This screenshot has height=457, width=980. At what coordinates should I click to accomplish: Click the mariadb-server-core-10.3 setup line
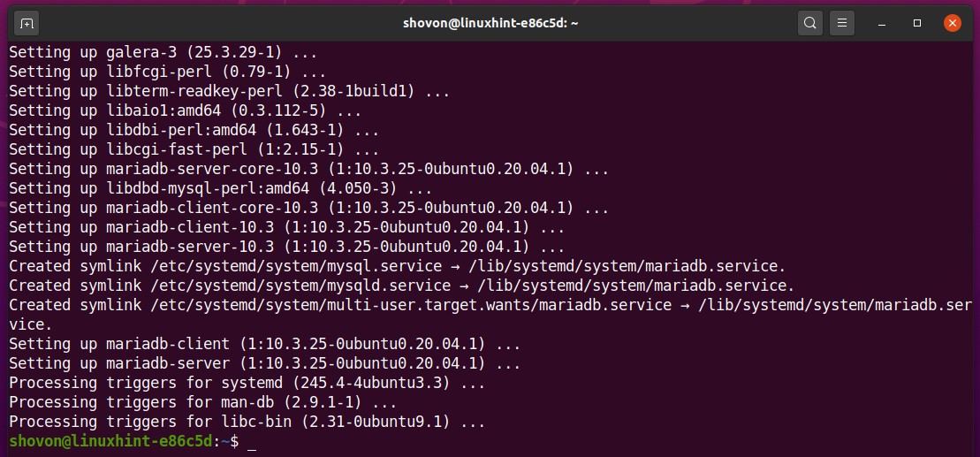coord(308,169)
